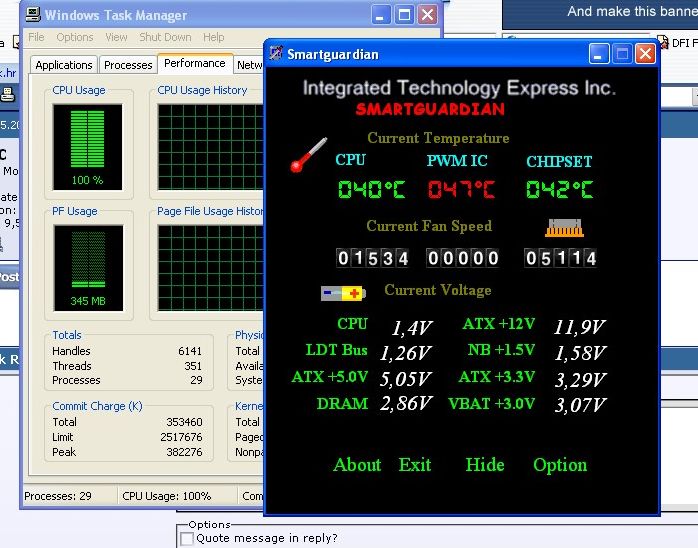
Task: Click the Smartguardian title bar icon
Action: pyautogui.click(x=276, y=54)
